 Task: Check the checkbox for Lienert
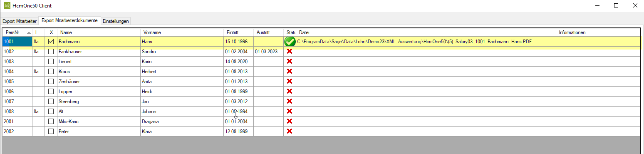[x=51, y=62]
